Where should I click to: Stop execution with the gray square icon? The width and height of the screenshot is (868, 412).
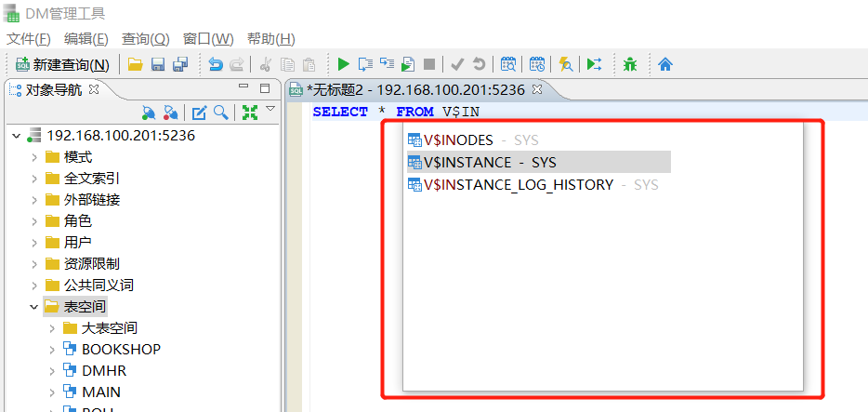[429, 64]
